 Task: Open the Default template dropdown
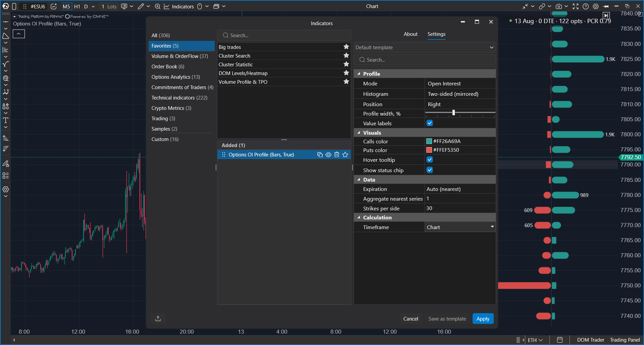coord(425,48)
